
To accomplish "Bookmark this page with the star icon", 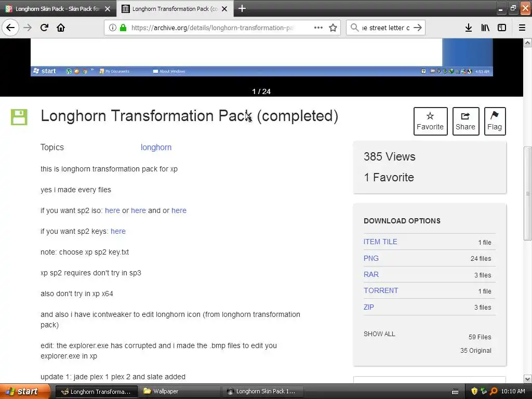I will pos(333,28).
